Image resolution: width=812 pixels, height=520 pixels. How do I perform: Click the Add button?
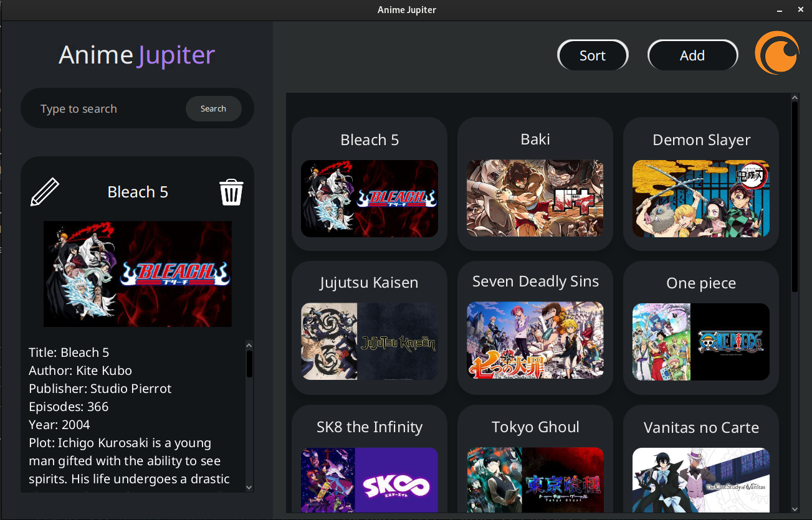click(x=692, y=55)
